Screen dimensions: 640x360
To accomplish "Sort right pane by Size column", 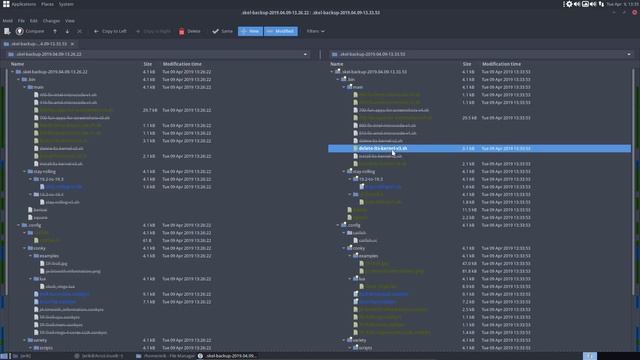I will point(467,64).
